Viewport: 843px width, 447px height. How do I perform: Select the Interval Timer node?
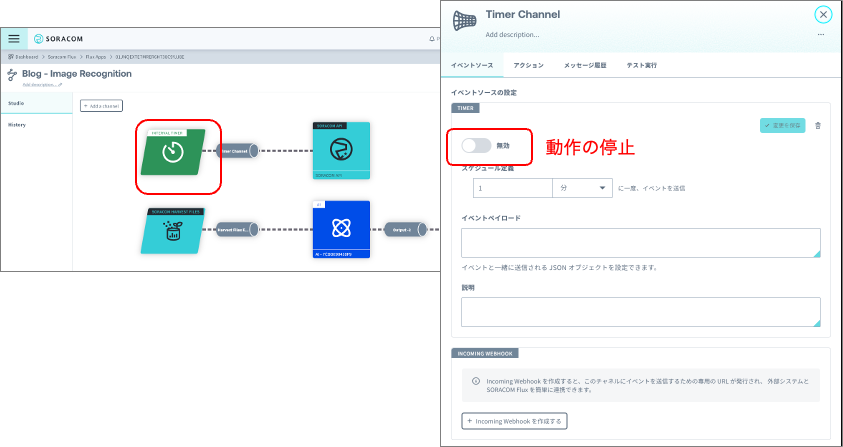pos(173,152)
